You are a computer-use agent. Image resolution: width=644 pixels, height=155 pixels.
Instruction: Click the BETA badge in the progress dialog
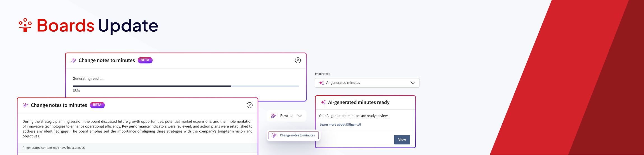145,60
